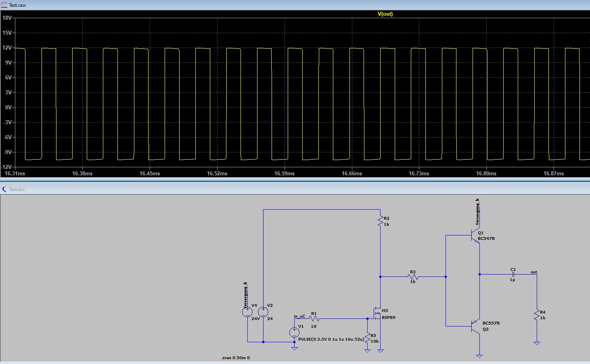Select the Q2 BC557B PNP transistor symbol
Screen dimensions: 590x364
[x=475, y=326]
